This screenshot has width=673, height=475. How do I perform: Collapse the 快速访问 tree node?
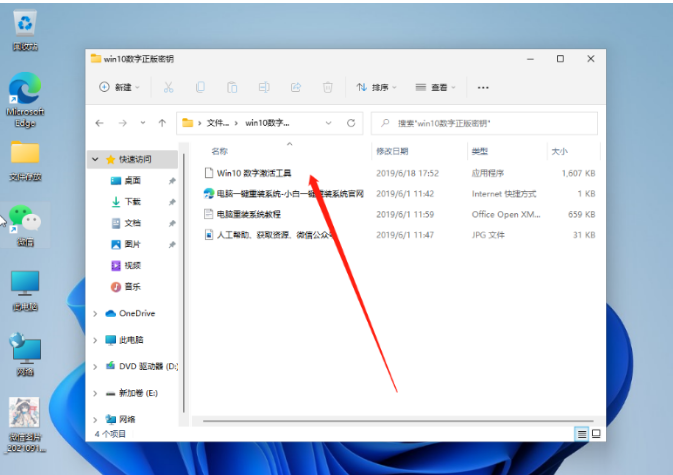point(95,160)
